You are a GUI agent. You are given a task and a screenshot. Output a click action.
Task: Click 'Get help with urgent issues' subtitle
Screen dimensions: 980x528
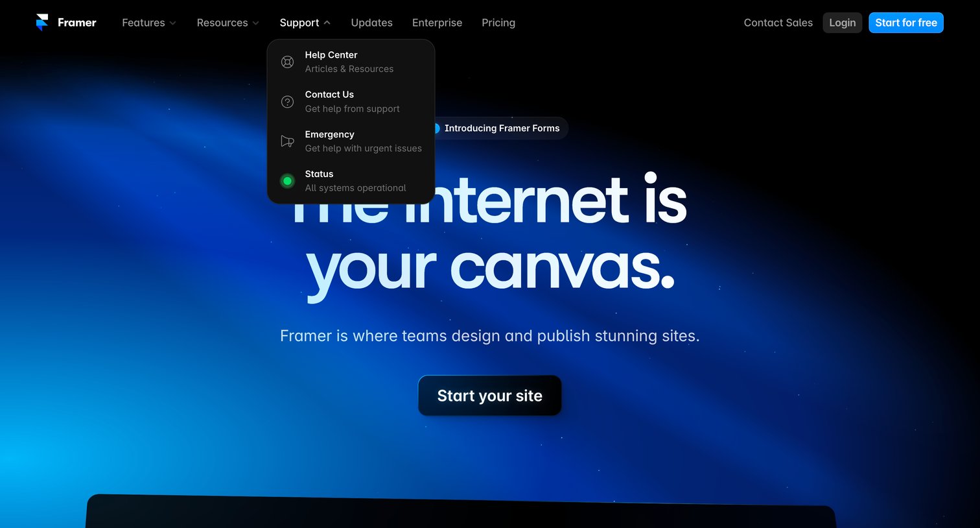[364, 149]
